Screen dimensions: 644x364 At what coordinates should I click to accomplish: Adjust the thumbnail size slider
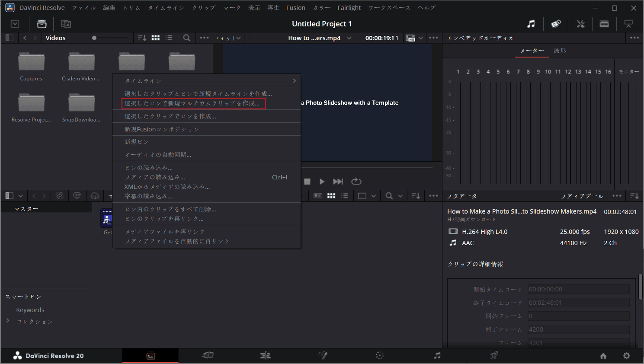pyautogui.click(x=94, y=38)
